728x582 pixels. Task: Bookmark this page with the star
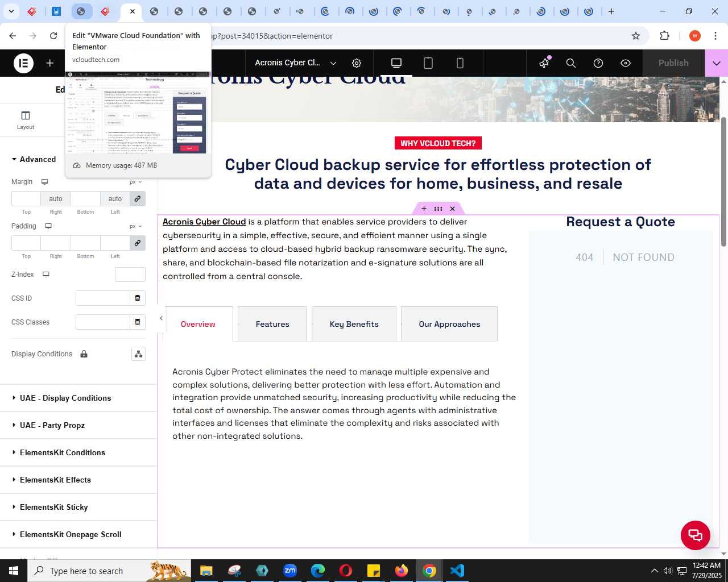[636, 36]
